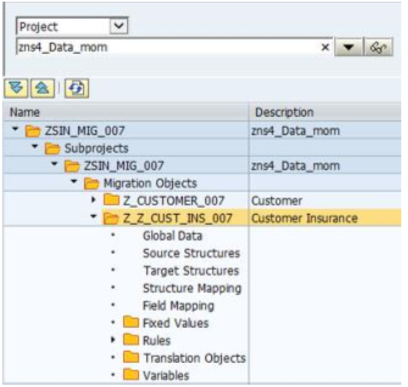Open Source Structures item
This screenshot has height=387, width=408.
click(191, 253)
